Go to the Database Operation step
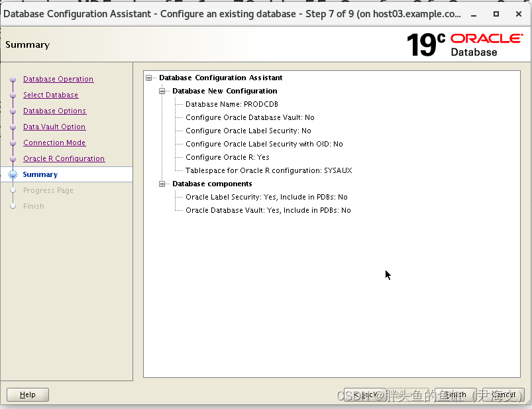The width and height of the screenshot is (532, 409). coord(58,79)
